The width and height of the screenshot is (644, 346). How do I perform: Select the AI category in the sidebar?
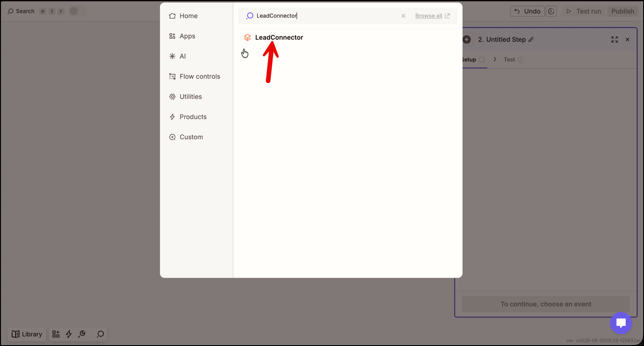[177, 56]
